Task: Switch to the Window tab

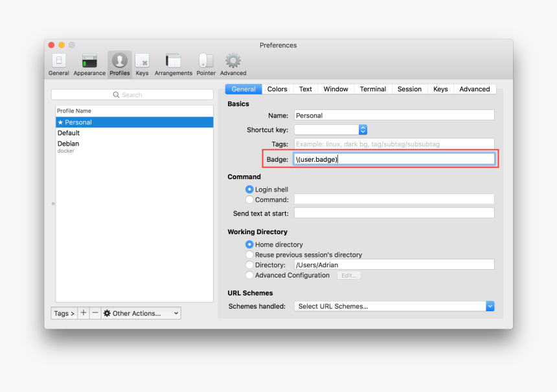Action: tap(335, 89)
